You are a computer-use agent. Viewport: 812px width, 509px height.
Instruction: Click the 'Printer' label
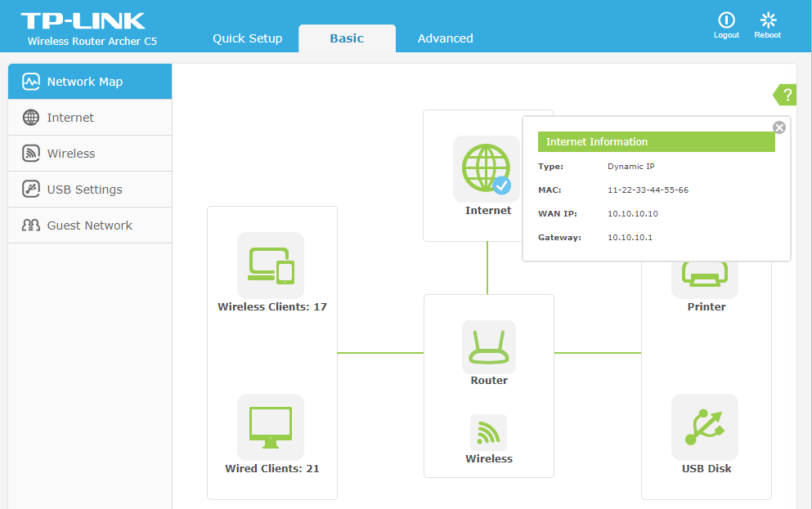707,306
